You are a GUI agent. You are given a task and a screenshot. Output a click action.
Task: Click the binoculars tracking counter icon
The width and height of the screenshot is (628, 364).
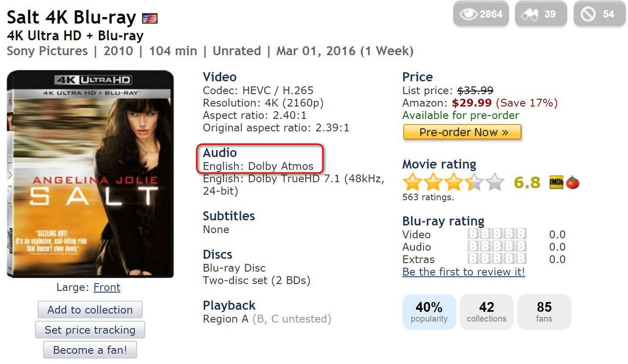pos(530,14)
